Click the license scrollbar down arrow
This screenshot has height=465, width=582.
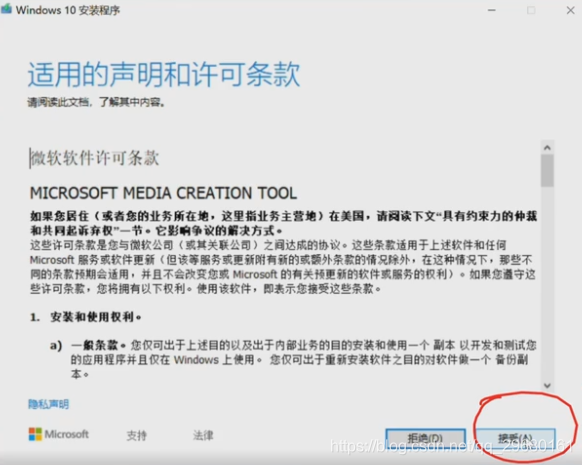click(547, 385)
